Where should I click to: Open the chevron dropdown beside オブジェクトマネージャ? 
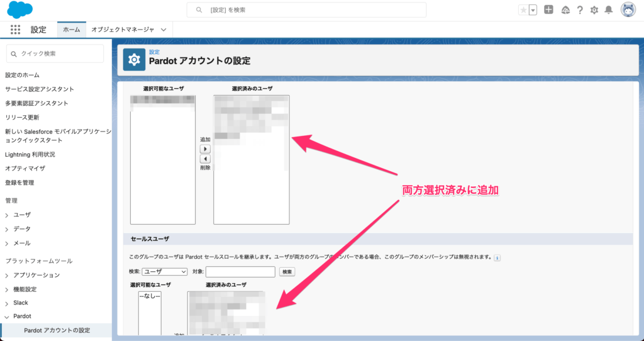[x=164, y=30]
